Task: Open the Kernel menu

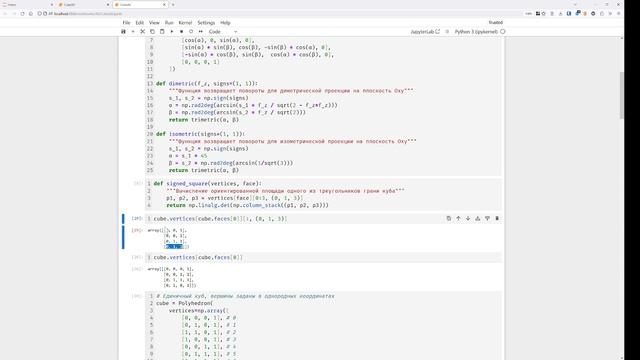Action: click(185, 23)
